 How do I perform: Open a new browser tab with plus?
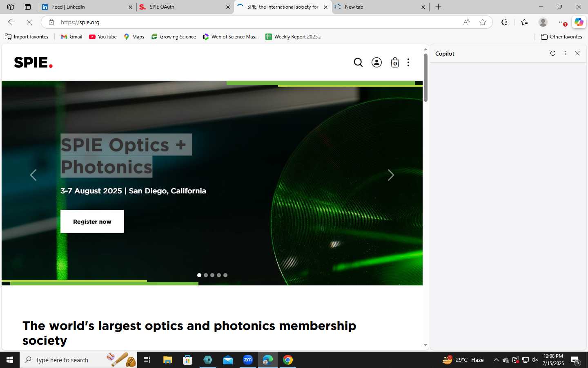point(438,7)
